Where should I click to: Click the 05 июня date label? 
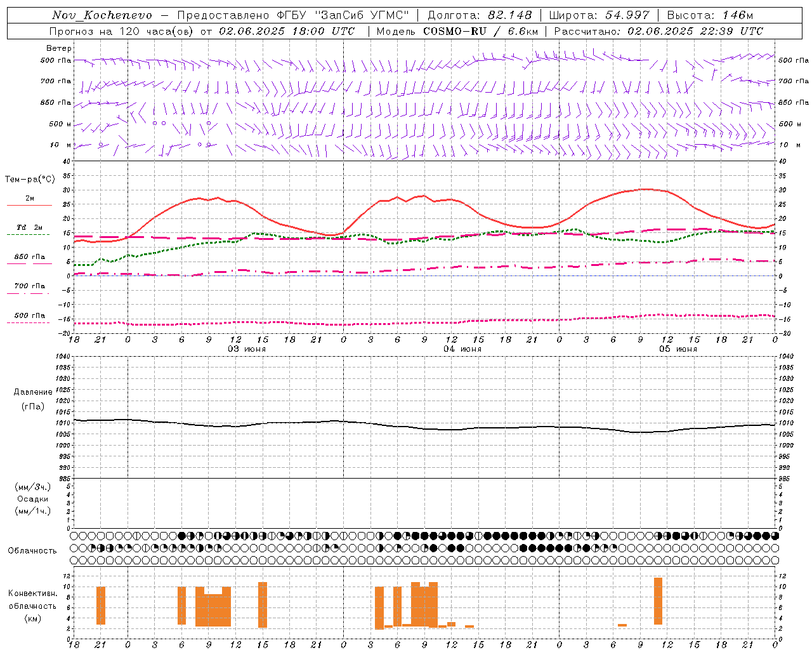[678, 349]
